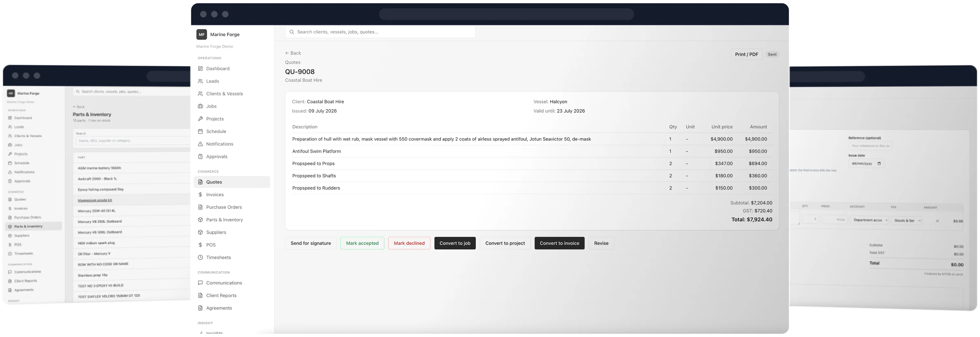The height and width of the screenshot is (337, 980).
Task: Click the Communications chat bubble icon
Action: click(x=200, y=282)
